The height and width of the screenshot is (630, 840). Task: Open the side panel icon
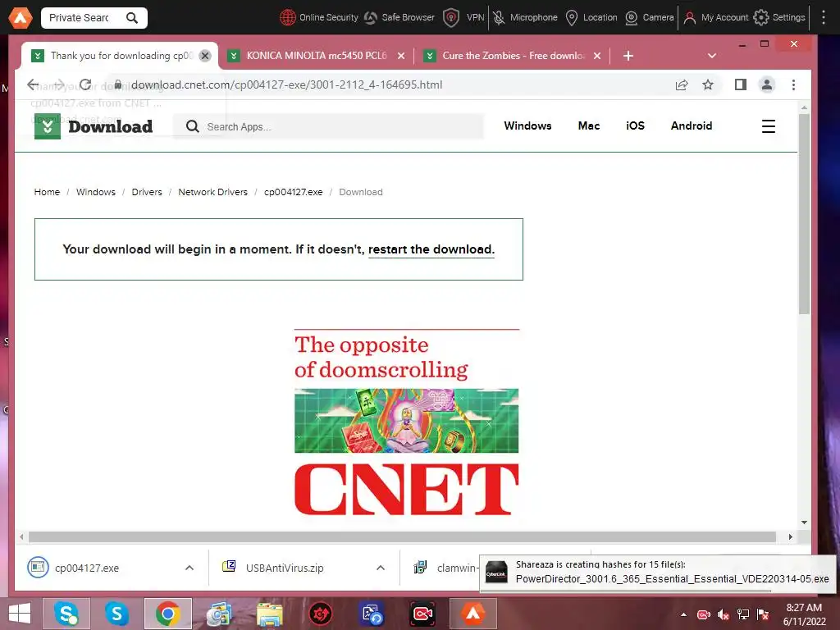click(x=741, y=84)
